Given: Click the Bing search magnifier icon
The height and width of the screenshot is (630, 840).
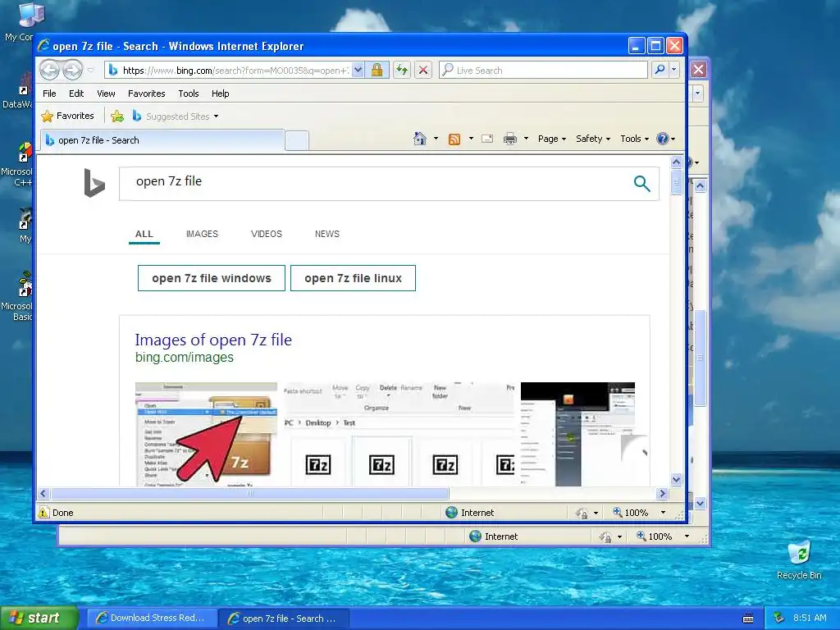Looking at the screenshot, I should point(641,183).
